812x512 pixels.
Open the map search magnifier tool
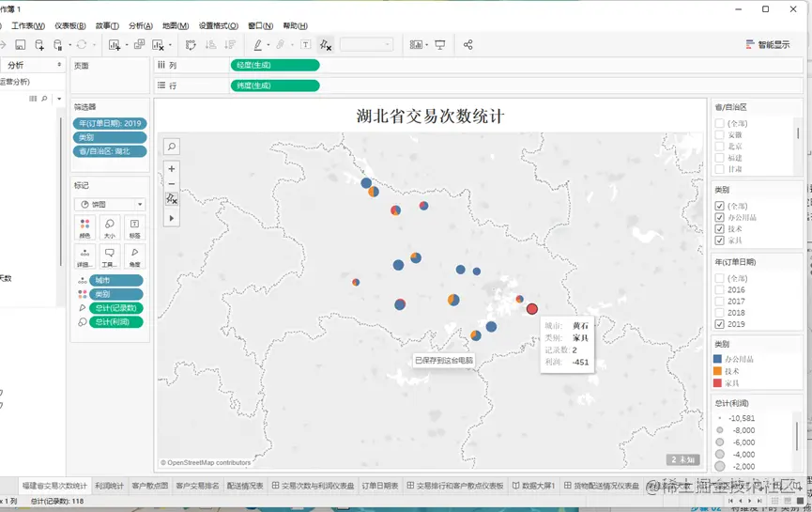coord(172,147)
